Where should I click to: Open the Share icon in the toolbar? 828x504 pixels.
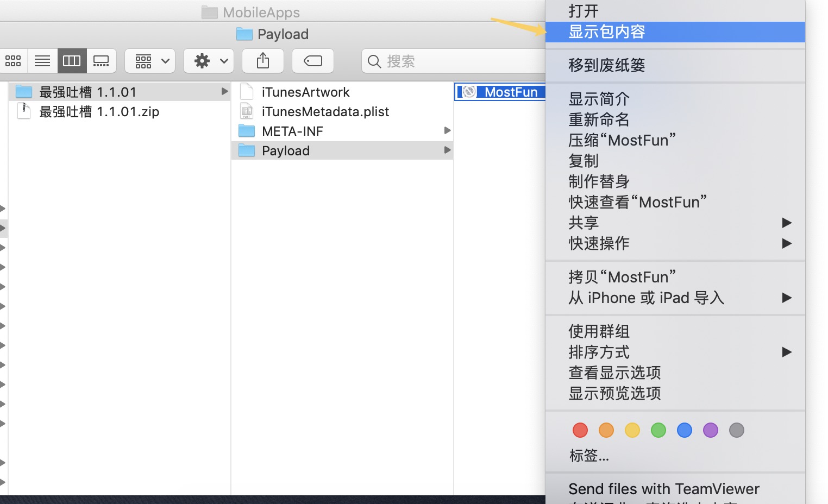[263, 61]
